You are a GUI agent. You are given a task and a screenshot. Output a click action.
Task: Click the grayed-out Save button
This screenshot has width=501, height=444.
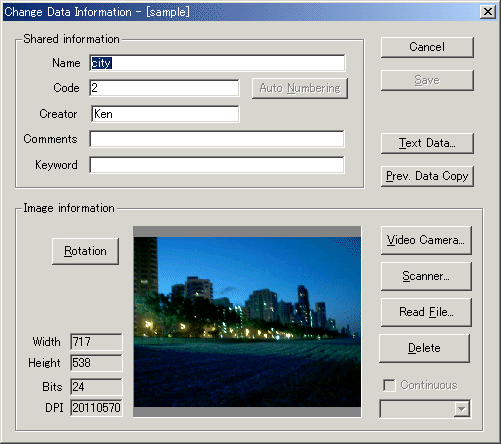[x=427, y=80]
